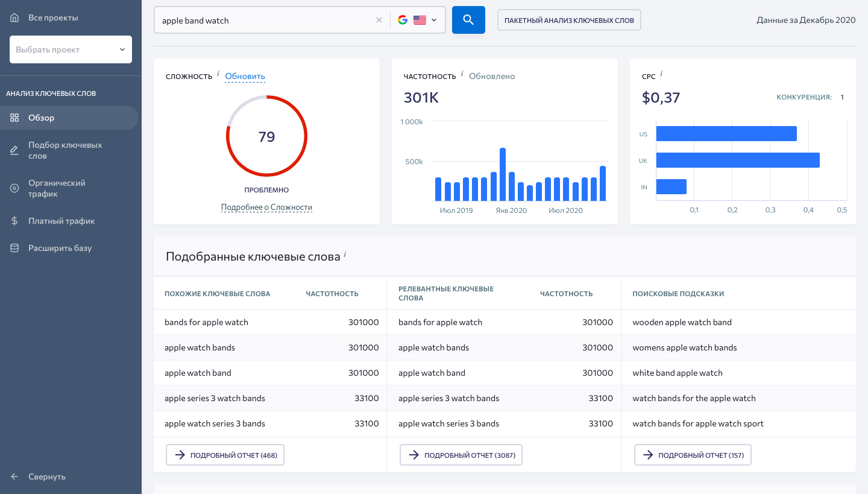Open the Платный трафик section

pyautogui.click(x=61, y=221)
